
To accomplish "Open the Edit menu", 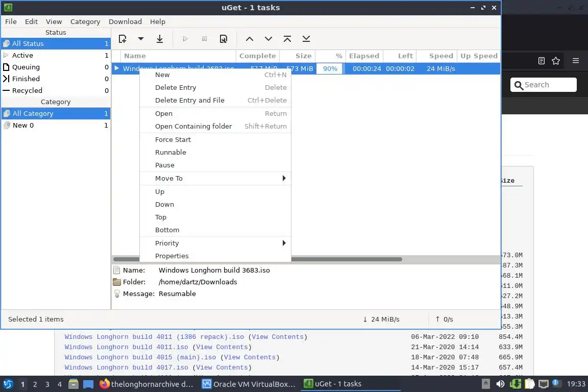I will [31, 22].
